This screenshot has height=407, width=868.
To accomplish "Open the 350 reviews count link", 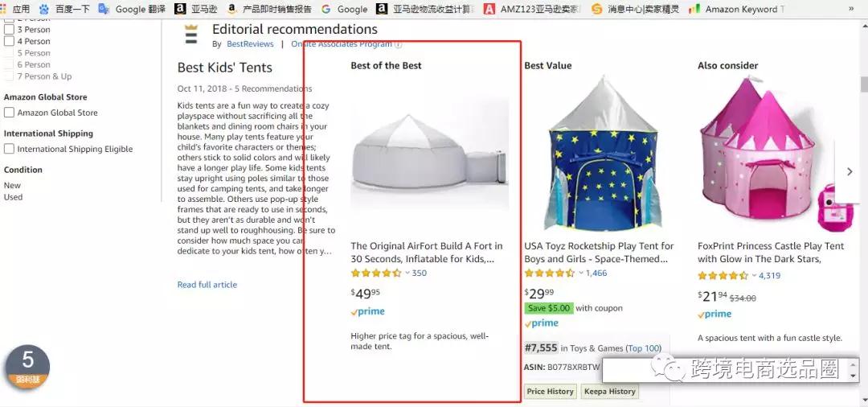I will click(x=420, y=273).
